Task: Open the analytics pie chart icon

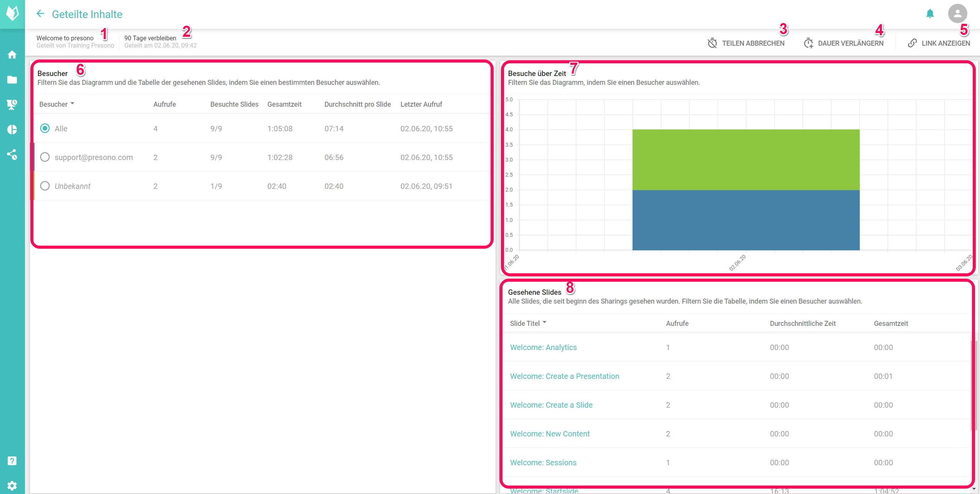Action: click(12, 130)
